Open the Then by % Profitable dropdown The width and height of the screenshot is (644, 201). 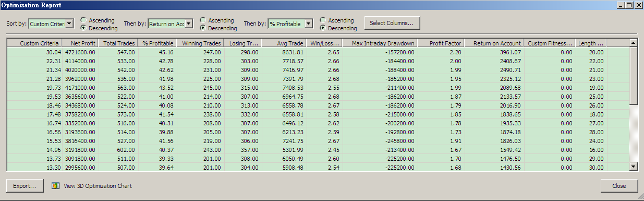point(309,23)
